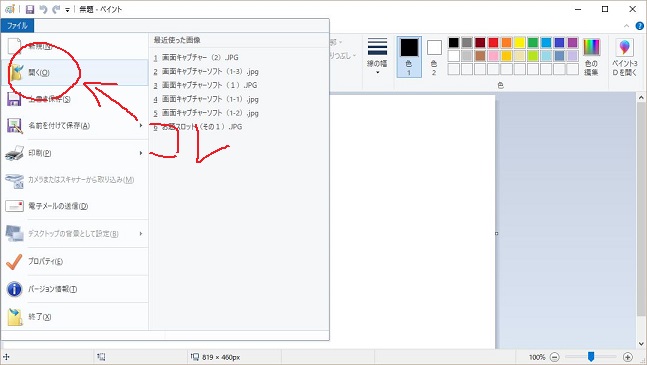Select プロパティ(E) menu entry
Image resolution: width=647 pixels, height=365 pixels.
point(75,261)
